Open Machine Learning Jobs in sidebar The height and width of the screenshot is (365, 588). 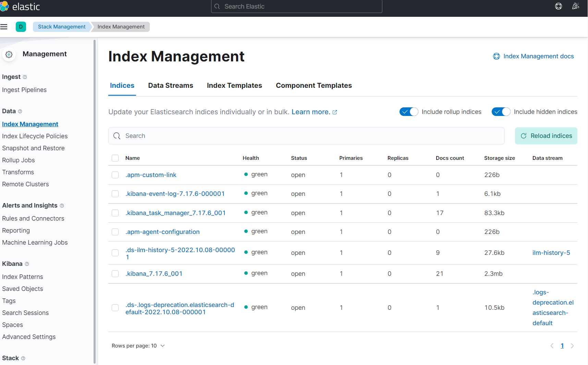[x=35, y=243]
